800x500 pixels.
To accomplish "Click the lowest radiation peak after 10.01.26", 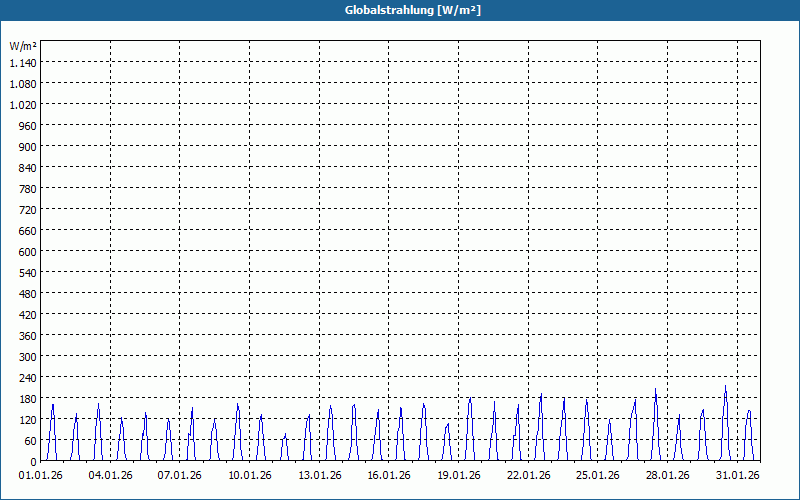I will (x=285, y=435).
